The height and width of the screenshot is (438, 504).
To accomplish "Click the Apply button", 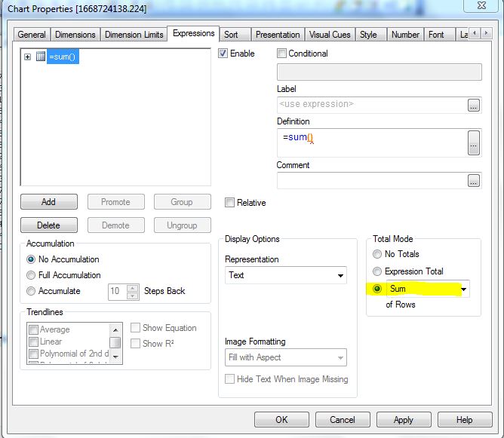I will 404,420.
